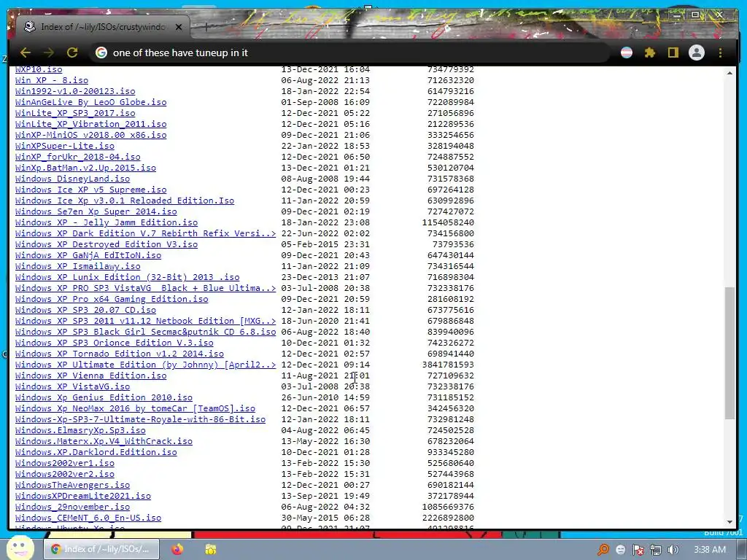Click the scrollbar up arrow
The height and width of the screenshot is (560, 747).
coord(729,73)
